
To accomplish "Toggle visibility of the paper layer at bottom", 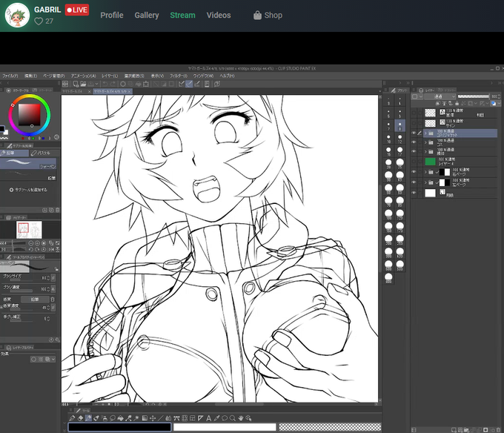I will (x=414, y=193).
